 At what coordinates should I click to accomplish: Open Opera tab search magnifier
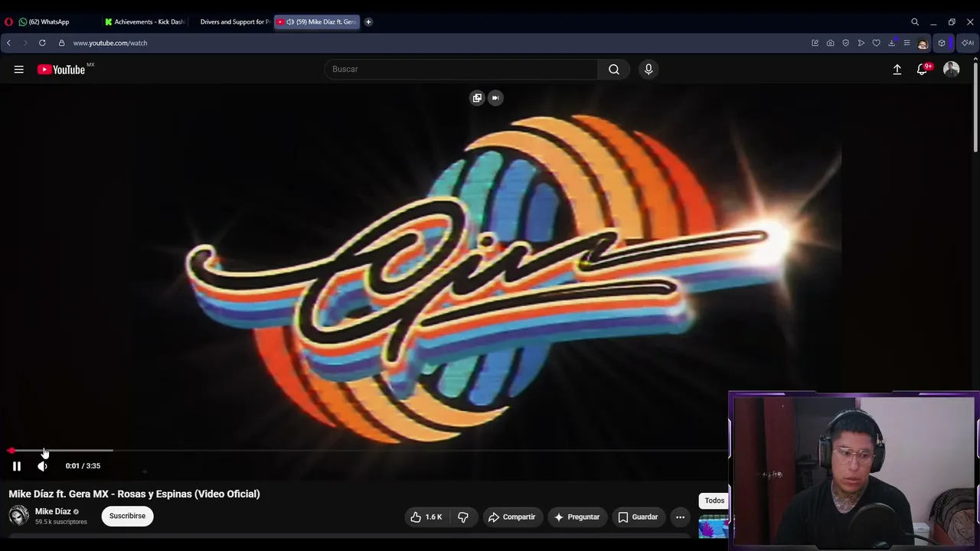pyautogui.click(x=915, y=22)
